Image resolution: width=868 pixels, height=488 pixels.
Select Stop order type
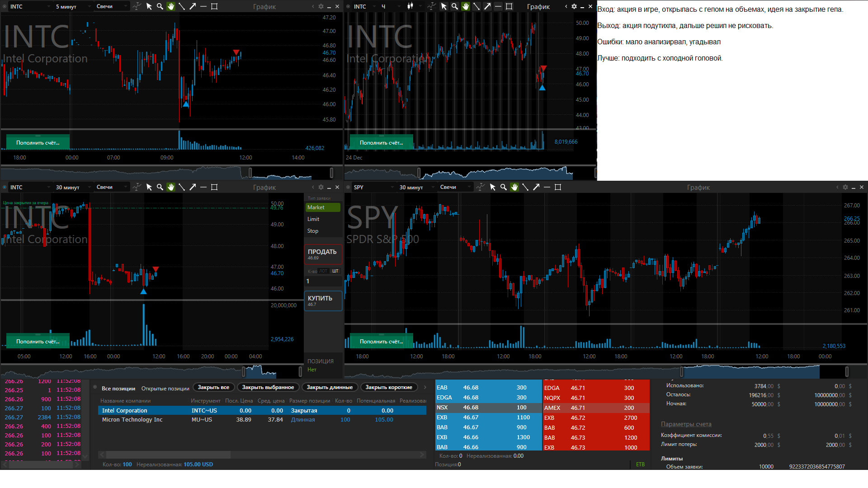[x=323, y=231]
